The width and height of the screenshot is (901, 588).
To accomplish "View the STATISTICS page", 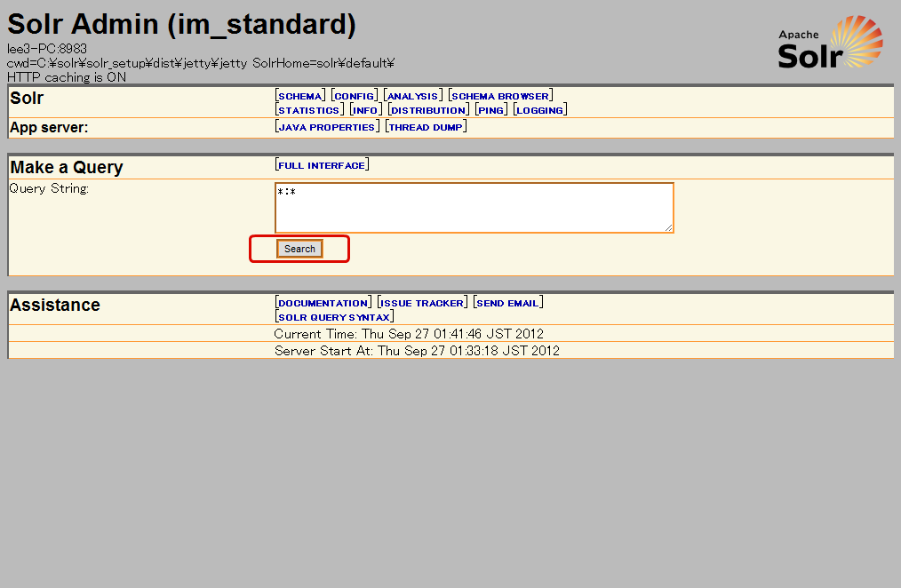I will 309,110.
